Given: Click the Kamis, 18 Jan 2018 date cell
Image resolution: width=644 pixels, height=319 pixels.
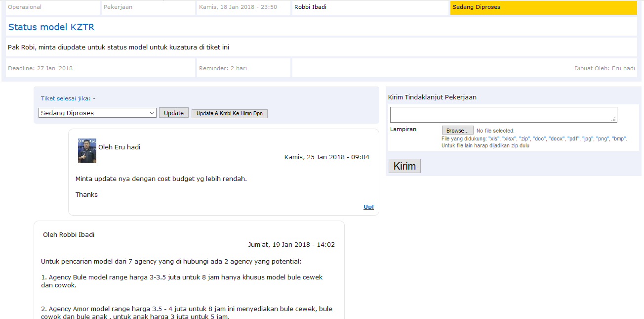Looking at the screenshot, I should (x=238, y=7).
